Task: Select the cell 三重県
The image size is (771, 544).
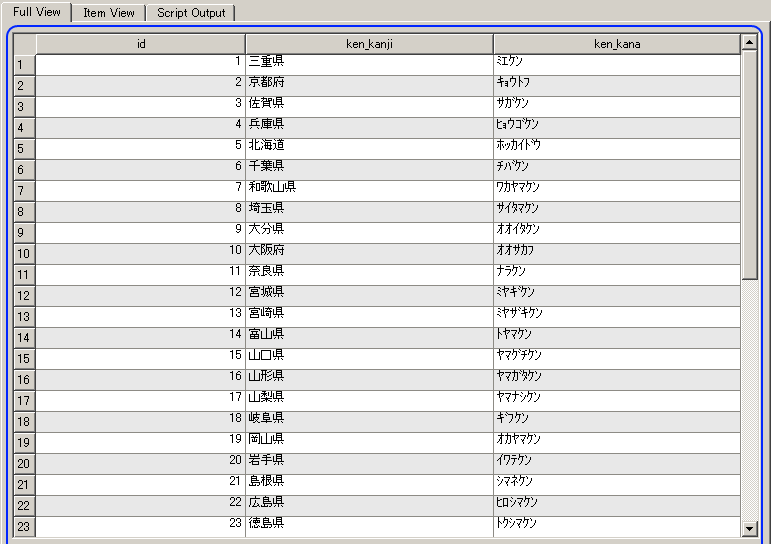Action: (x=369, y=65)
